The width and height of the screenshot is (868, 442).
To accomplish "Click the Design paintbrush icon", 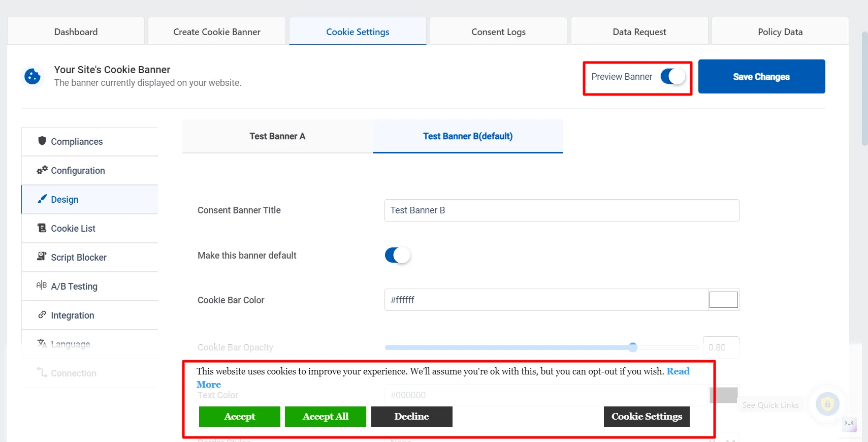I will [x=42, y=199].
